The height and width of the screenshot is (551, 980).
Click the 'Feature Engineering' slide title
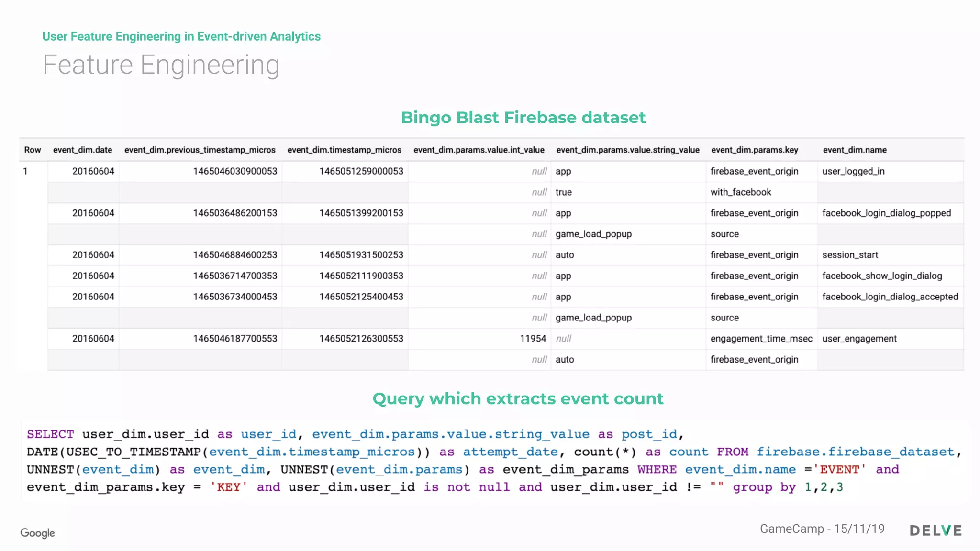pos(161,65)
